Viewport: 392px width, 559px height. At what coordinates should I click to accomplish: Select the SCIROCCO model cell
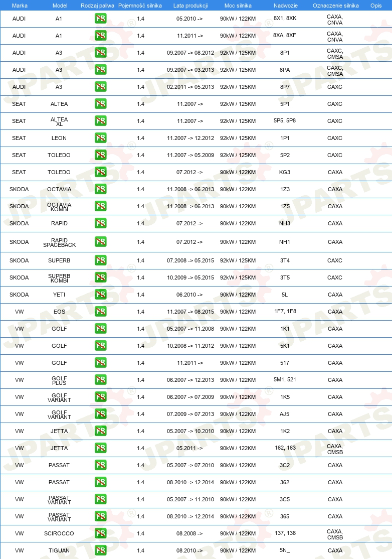click(x=59, y=533)
